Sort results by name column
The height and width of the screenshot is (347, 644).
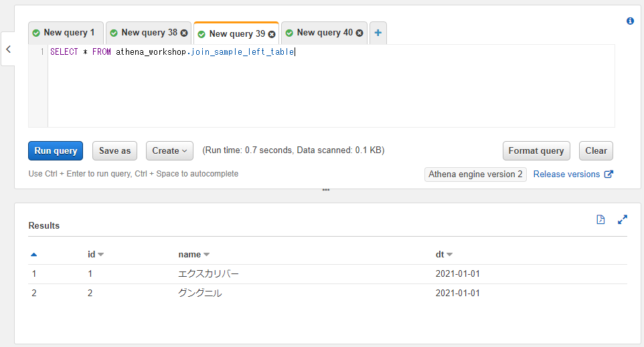point(194,254)
